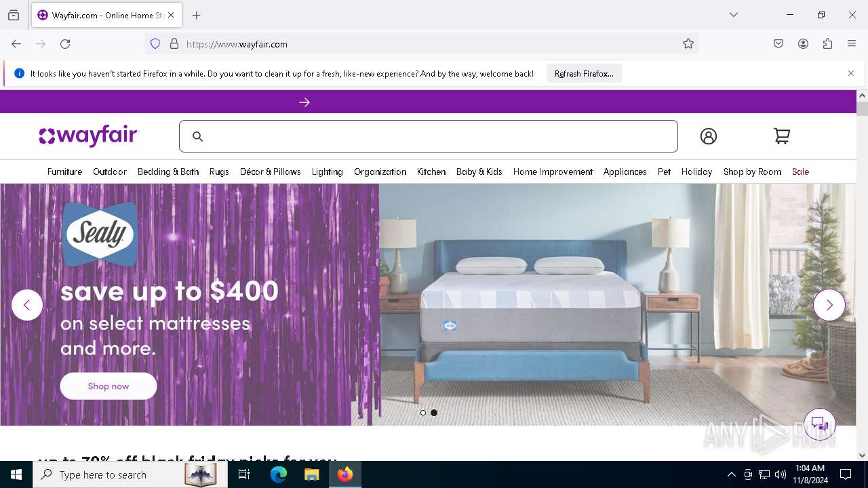
Task: Open the Kitchen category
Action: coord(431,171)
